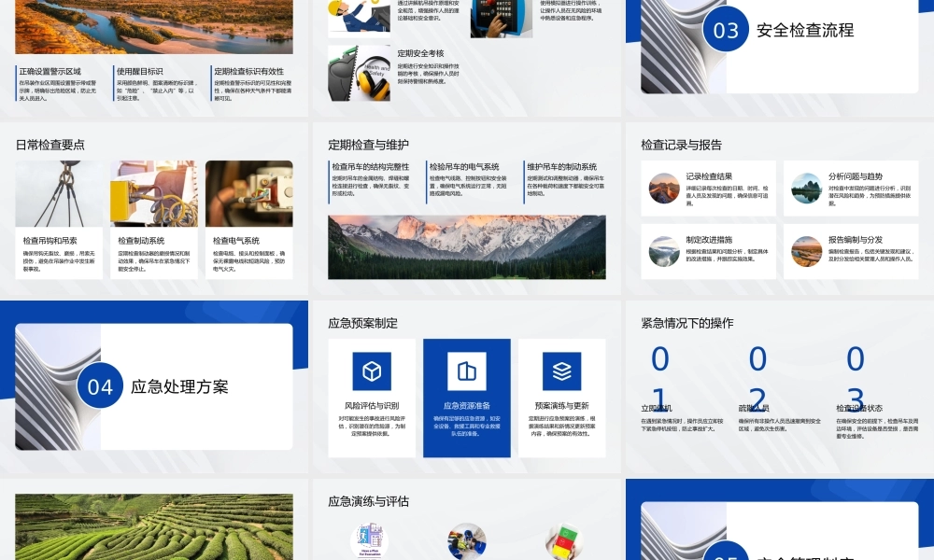The height and width of the screenshot is (560, 934).
Task: Click the 应急演练与评估 slide heading
Action: click(368, 502)
